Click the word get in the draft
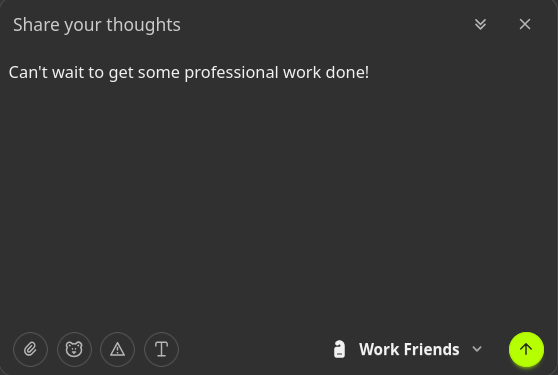 [121, 73]
